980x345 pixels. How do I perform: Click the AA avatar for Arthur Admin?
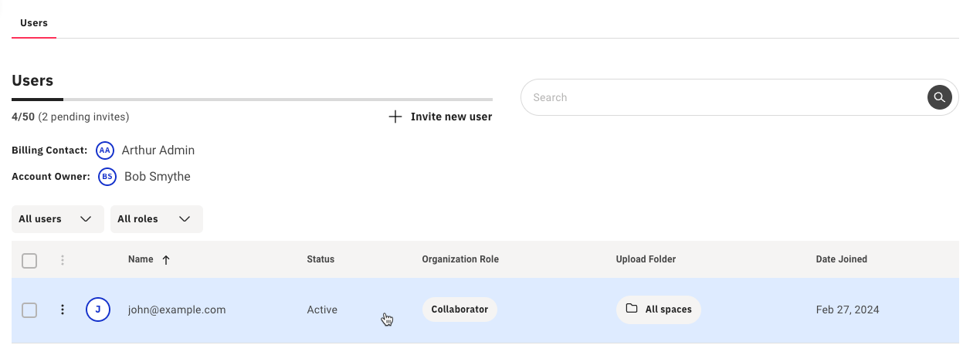point(105,150)
